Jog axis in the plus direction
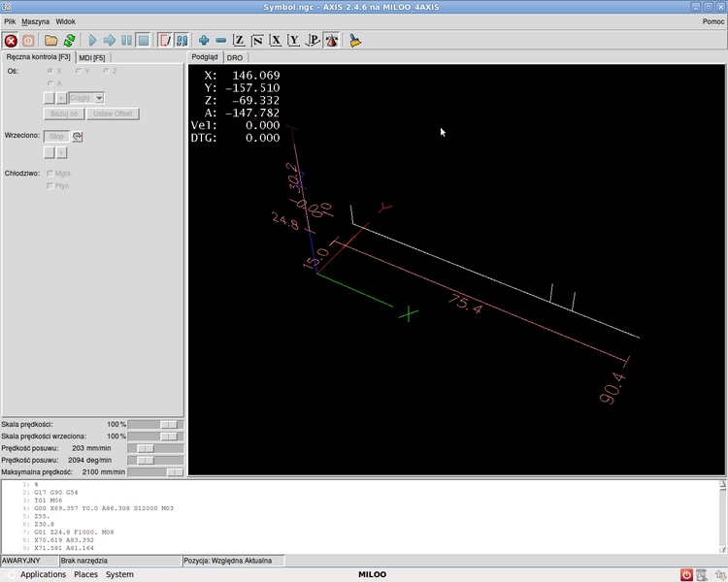The width and height of the screenshot is (728, 582). tap(61, 98)
